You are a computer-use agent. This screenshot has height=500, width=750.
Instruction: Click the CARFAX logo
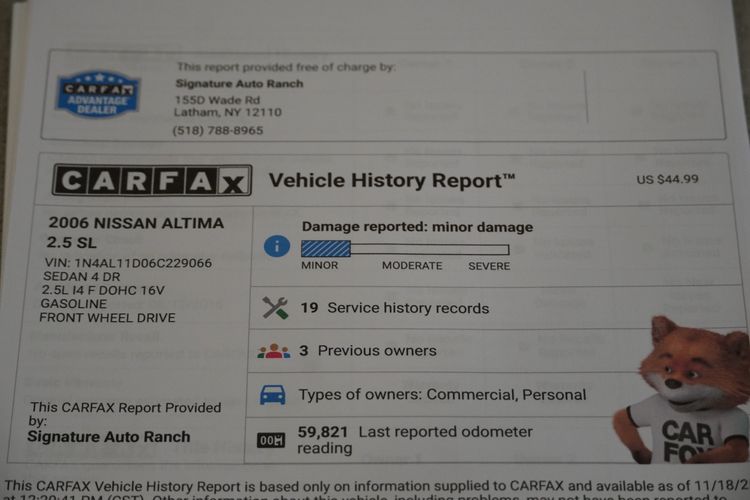151,180
